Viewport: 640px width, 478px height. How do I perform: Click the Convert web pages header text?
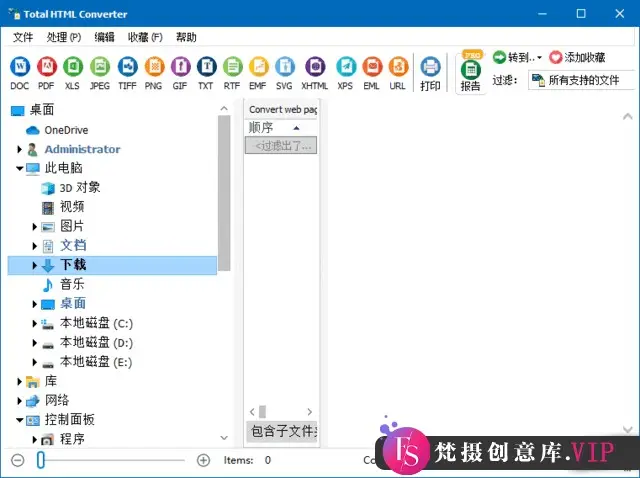click(x=283, y=109)
